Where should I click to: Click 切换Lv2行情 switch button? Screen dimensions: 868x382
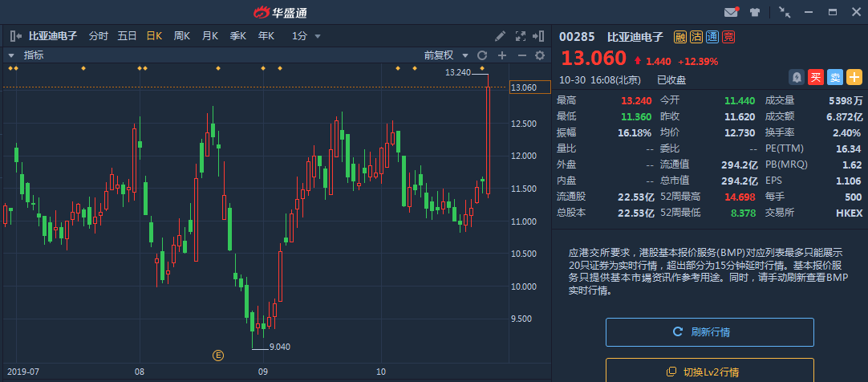click(x=710, y=372)
